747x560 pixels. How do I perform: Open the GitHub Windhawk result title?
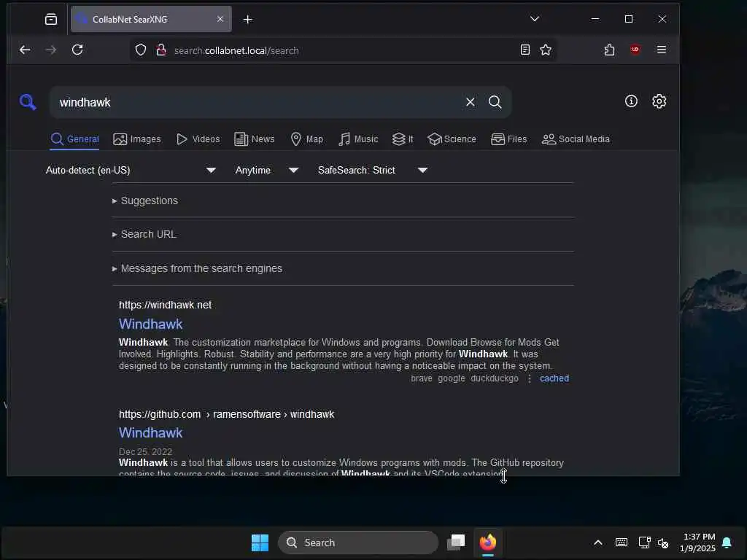150,432
